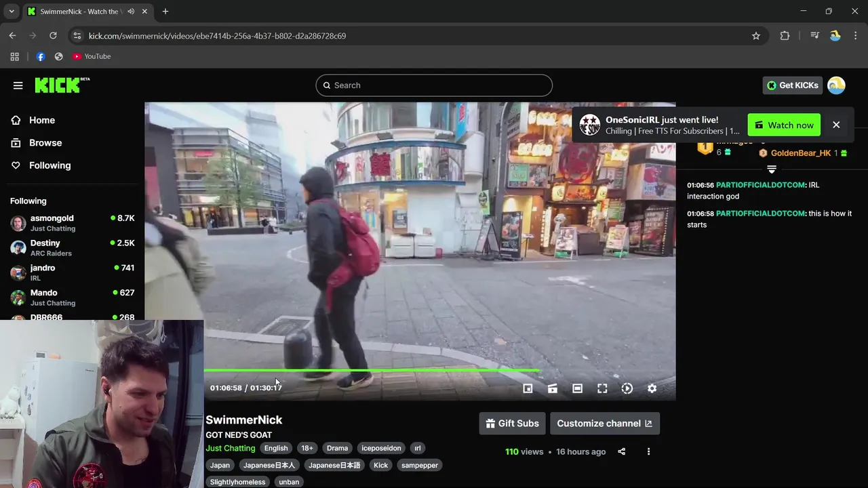The width and height of the screenshot is (868, 488).
Task: Click the Just Chatting category link
Action: coord(231,448)
